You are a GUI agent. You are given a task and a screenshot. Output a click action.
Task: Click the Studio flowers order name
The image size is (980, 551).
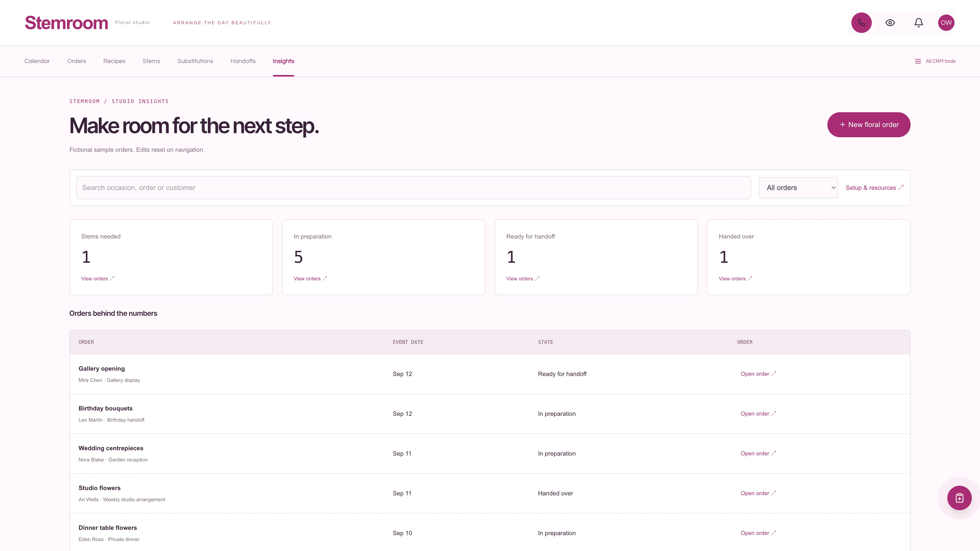pos(99,488)
